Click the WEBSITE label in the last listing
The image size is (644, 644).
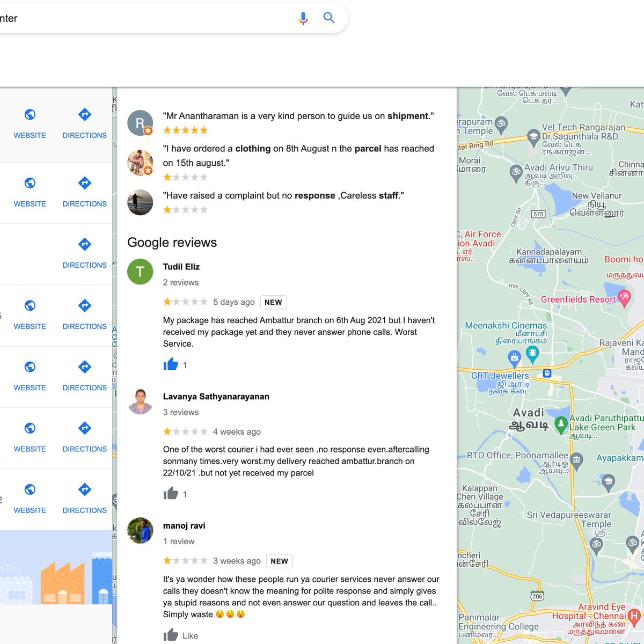pyautogui.click(x=30, y=510)
